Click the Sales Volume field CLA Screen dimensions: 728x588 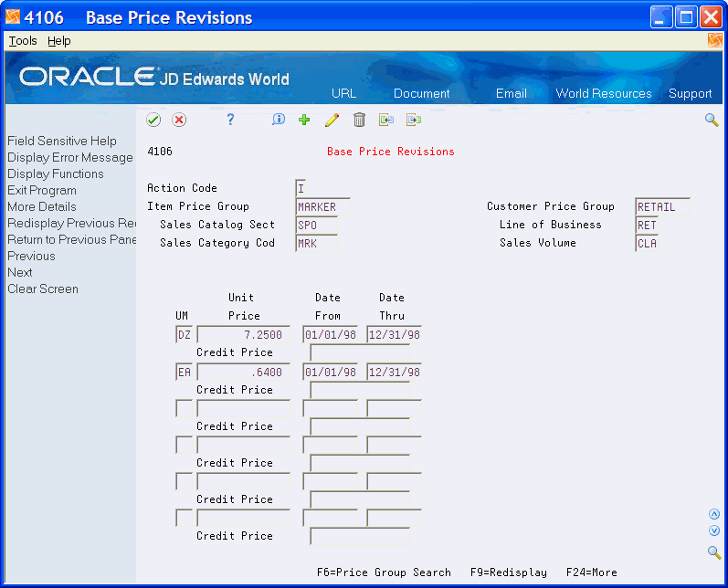coord(647,243)
